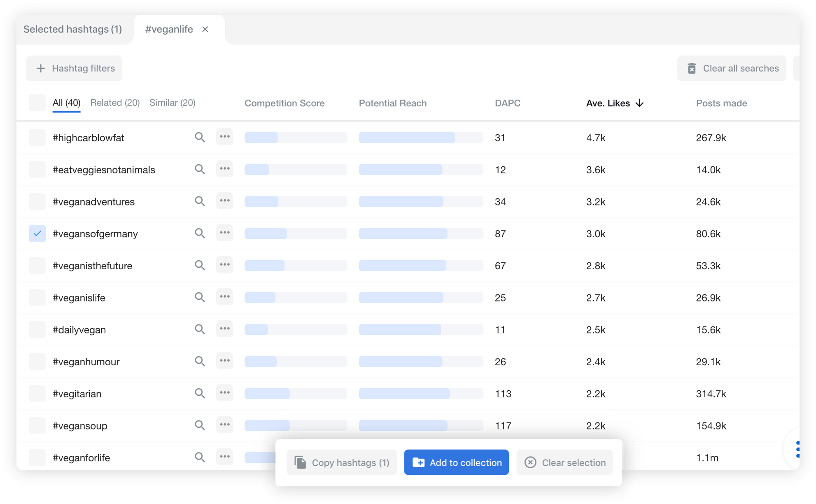The image size is (816, 504).
Task: Check the #vegansoup checkbox
Action: (x=37, y=425)
